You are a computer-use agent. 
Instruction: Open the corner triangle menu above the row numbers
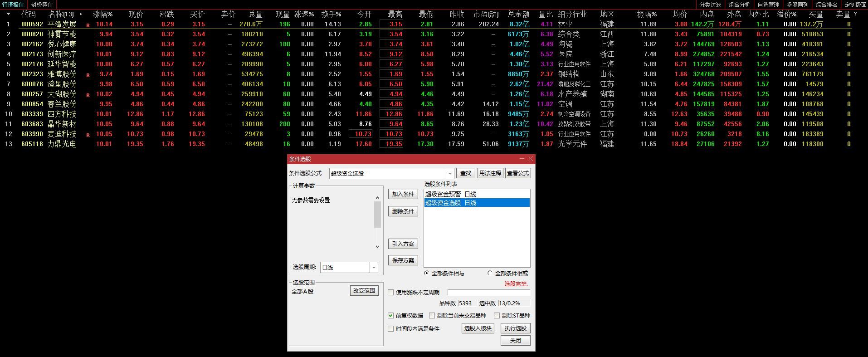8,15
